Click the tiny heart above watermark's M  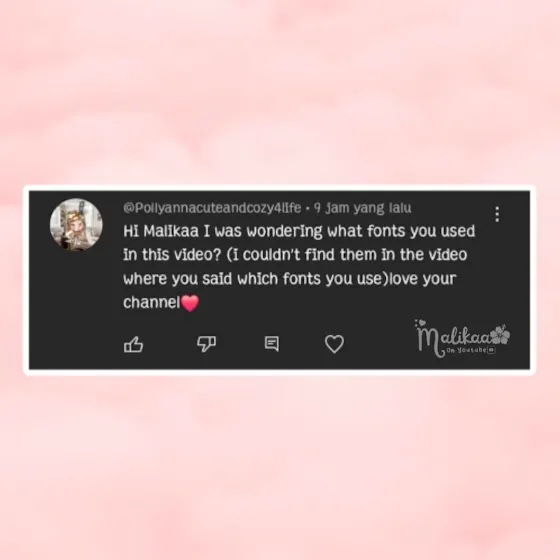tap(422, 322)
